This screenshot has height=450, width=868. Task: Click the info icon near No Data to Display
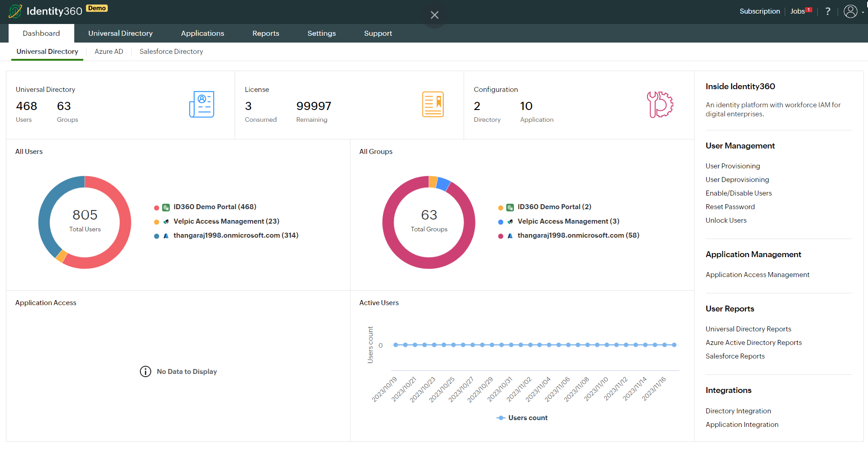145,371
